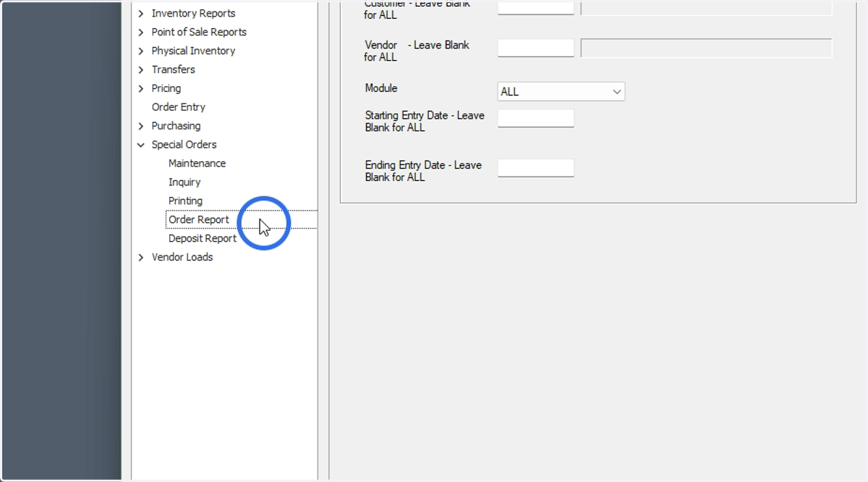868x482 pixels.
Task: Click the Starting Entry Date field
Action: tap(536, 118)
